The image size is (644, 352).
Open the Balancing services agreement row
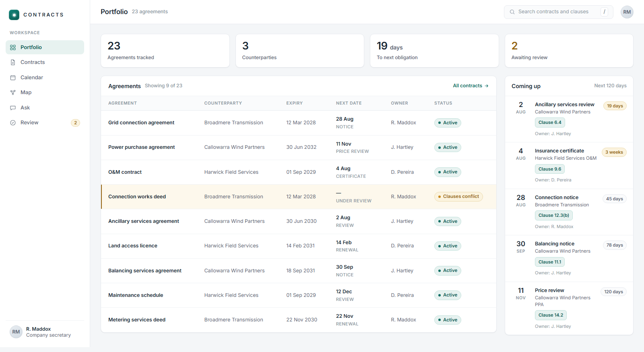(x=299, y=271)
